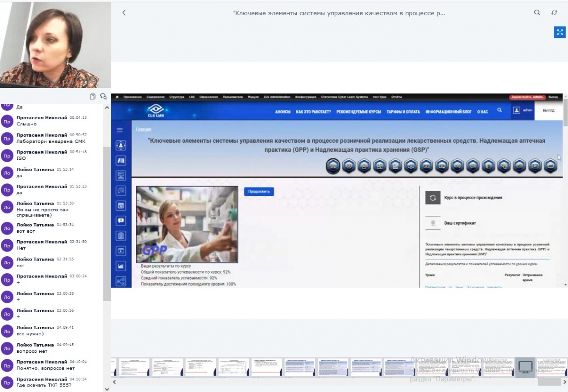
Task: Open the chat bubbles icon in sidebar
Action: tap(121, 191)
